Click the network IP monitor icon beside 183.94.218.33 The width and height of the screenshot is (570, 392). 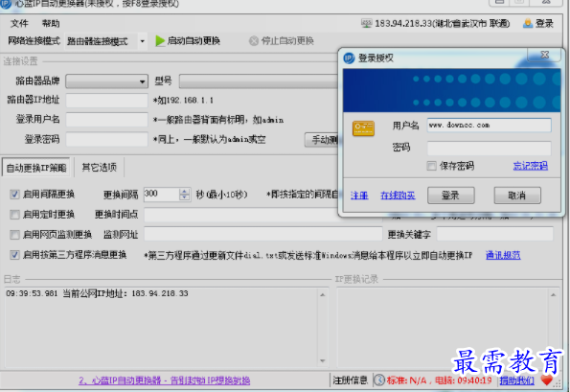366,24
